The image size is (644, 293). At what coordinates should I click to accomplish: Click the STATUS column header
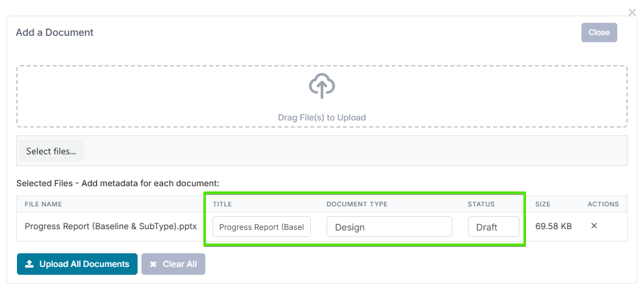point(481,204)
